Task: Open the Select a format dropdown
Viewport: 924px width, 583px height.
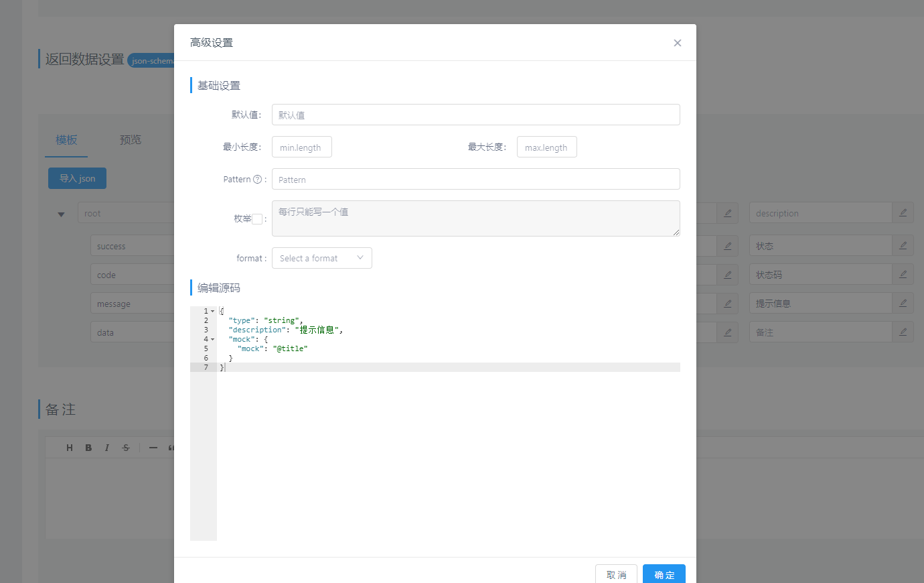Action: (x=322, y=258)
